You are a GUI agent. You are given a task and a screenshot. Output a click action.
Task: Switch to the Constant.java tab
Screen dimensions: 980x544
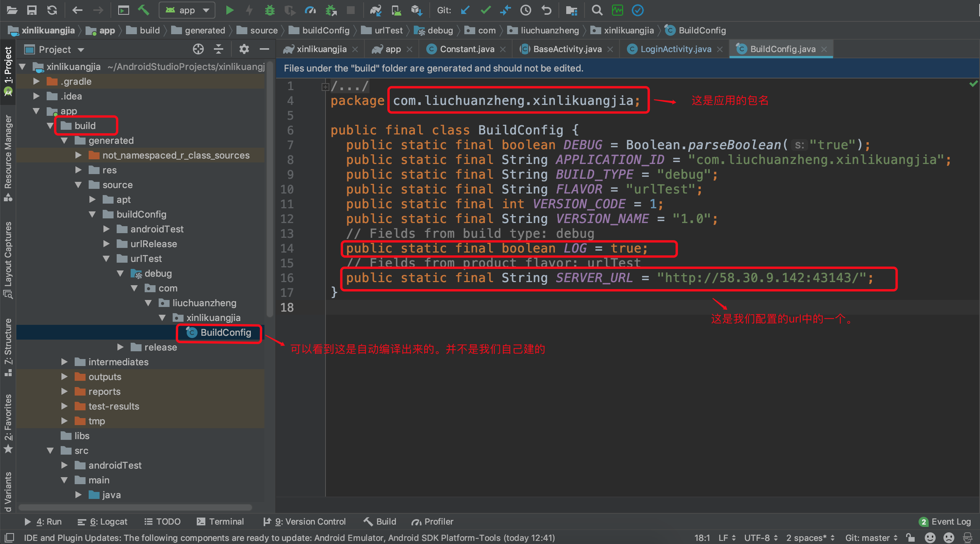[x=467, y=49]
